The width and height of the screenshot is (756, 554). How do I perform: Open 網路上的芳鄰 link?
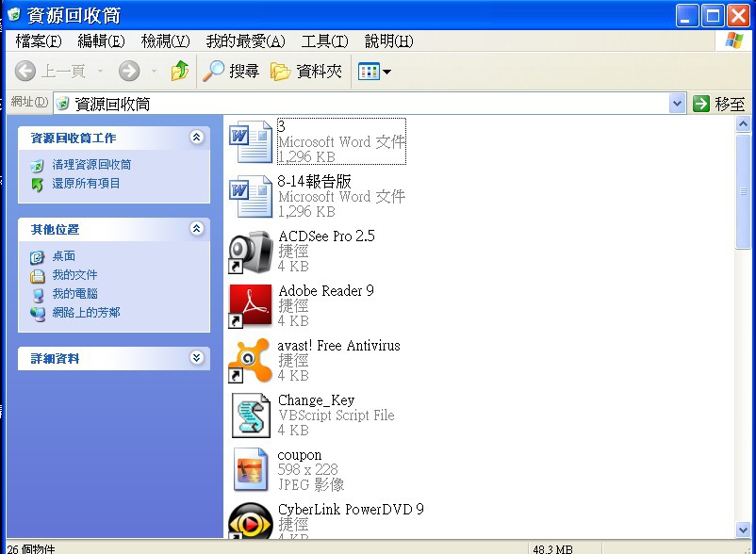(86, 313)
